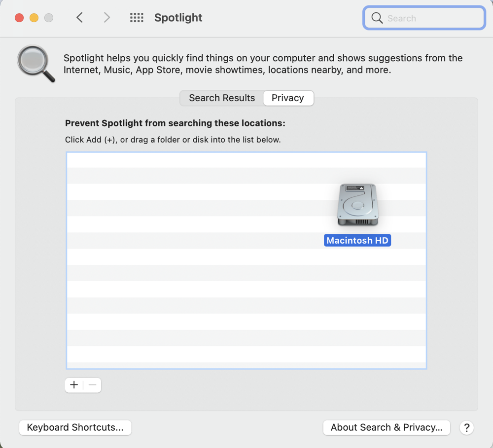Click the forward chevron arrow in the toolbar
The width and height of the screenshot is (493, 448).
106,18
